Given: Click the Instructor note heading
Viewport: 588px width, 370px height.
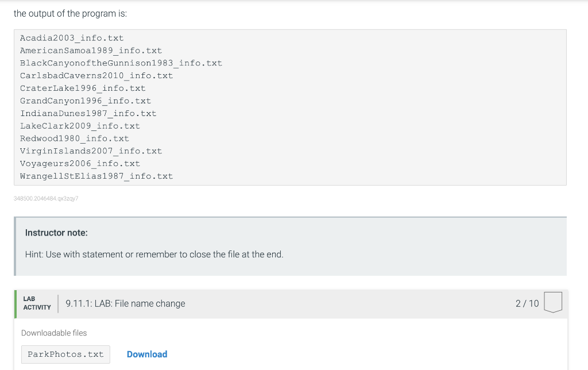Looking at the screenshot, I should tap(56, 233).
